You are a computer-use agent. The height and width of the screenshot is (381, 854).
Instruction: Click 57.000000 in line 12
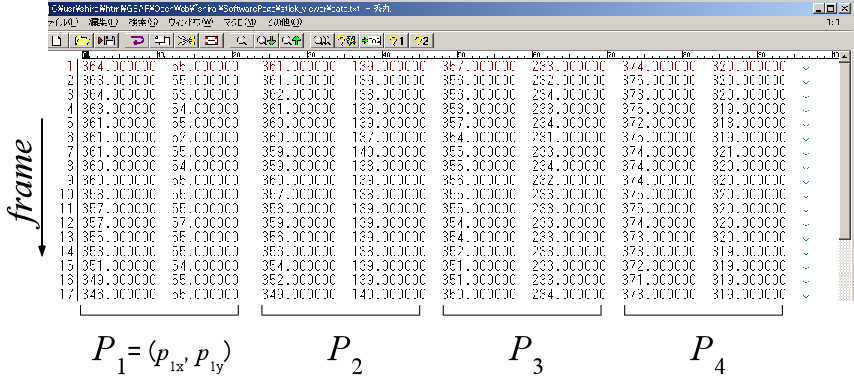pos(205,222)
